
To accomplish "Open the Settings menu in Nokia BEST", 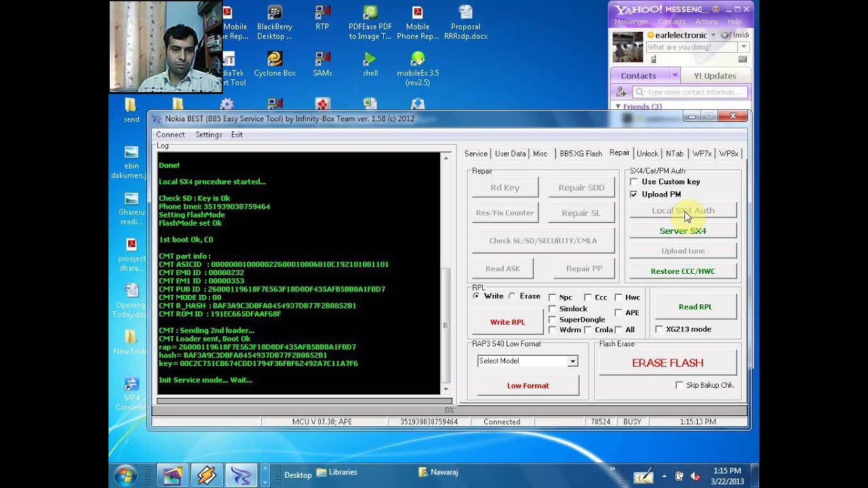I will [209, 135].
